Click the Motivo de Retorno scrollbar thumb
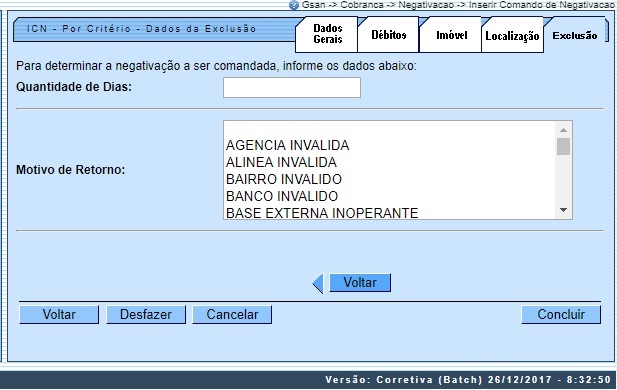 pos(563,146)
